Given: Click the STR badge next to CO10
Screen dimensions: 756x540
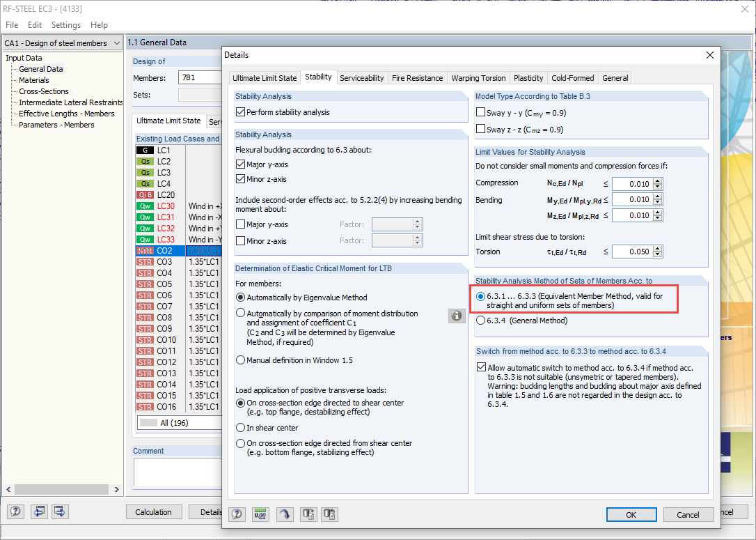Looking at the screenshot, I should 145,340.
